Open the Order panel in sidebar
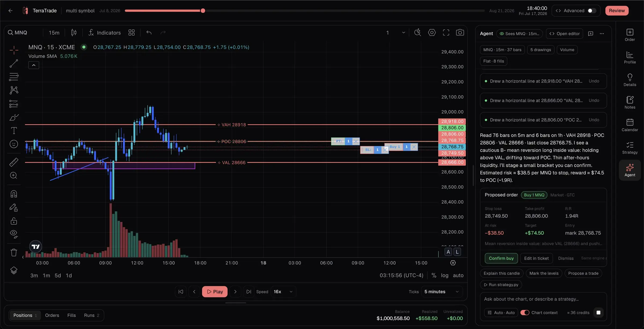Screen dimensions: 644x329 click(630, 35)
